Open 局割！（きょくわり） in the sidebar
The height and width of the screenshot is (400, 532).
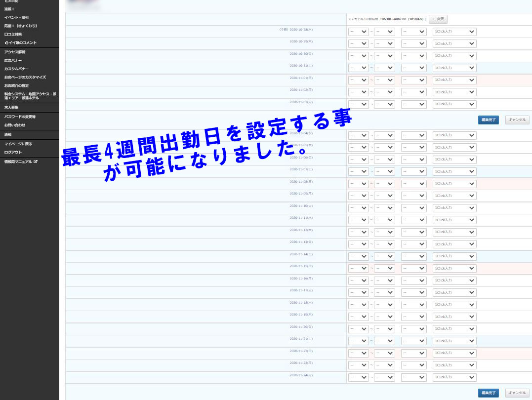pos(21,26)
